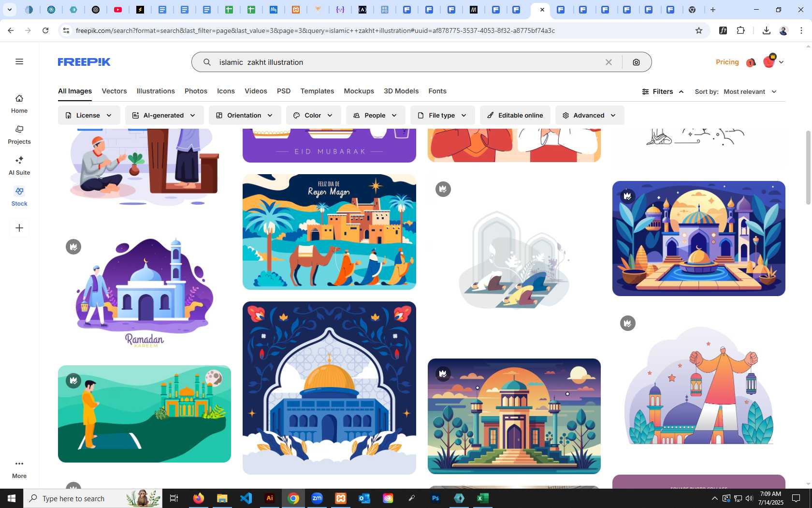This screenshot has width=812, height=508.
Task: Expand AI-generated filter dropdown
Action: click(x=164, y=115)
